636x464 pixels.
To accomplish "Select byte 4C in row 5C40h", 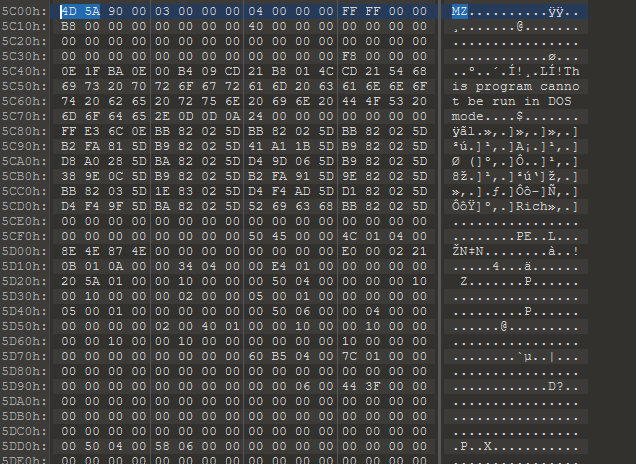I will click(x=326, y=71).
